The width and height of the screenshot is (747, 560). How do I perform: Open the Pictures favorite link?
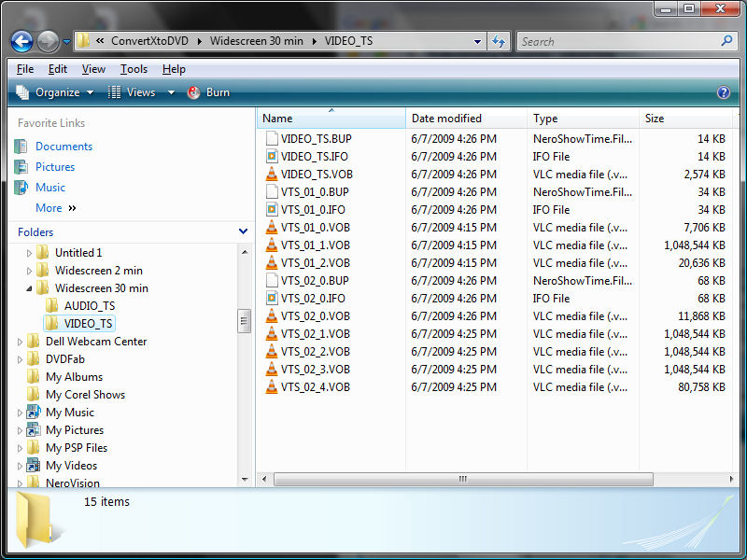pyautogui.click(x=55, y=167)
